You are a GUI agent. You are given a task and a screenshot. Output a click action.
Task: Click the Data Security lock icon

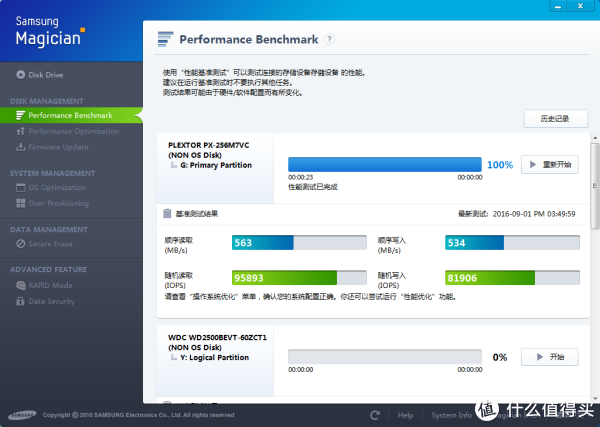click(x=21, y=302)
